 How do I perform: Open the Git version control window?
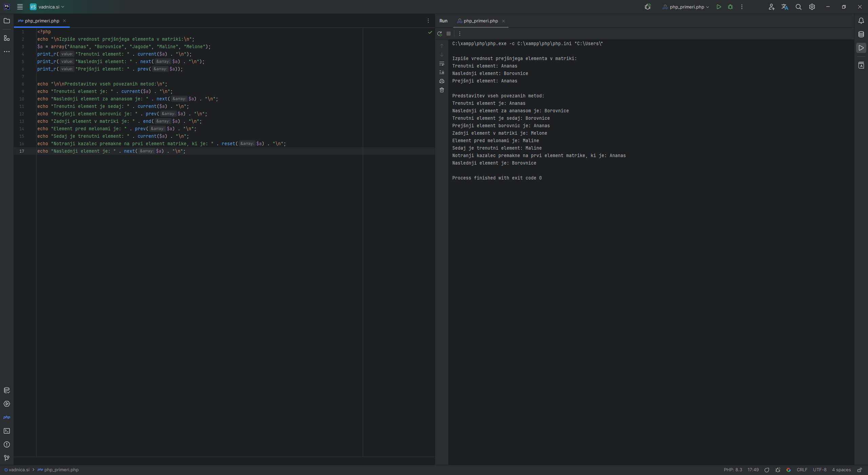pos(7,458)
